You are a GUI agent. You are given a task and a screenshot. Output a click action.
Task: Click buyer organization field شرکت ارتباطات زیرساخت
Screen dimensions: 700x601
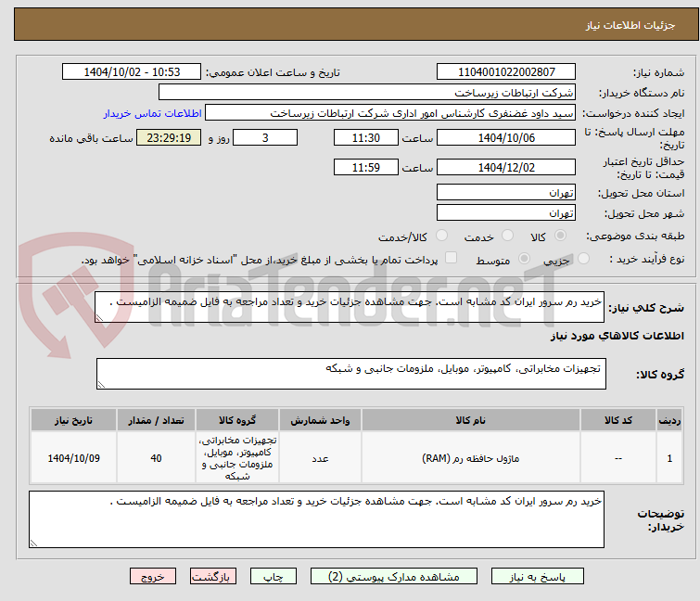pyautogui.click(x=367, y=93)
